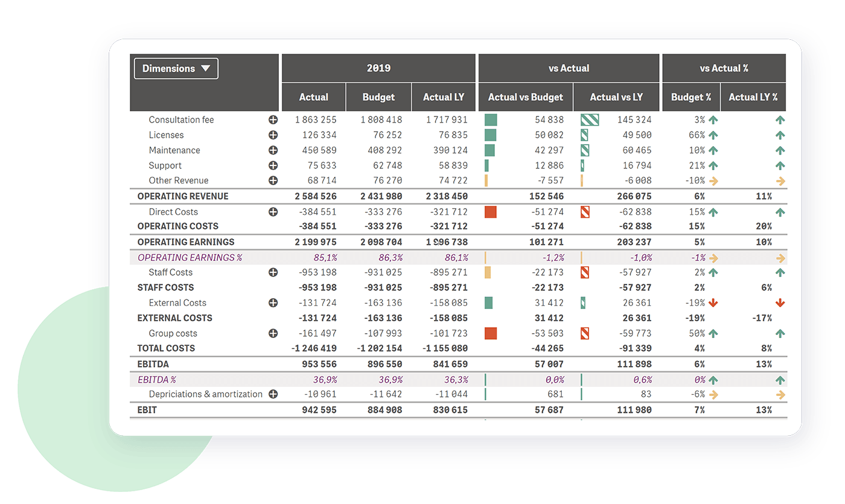
Task: Expand the Other Revenue row
Action: 273,180
